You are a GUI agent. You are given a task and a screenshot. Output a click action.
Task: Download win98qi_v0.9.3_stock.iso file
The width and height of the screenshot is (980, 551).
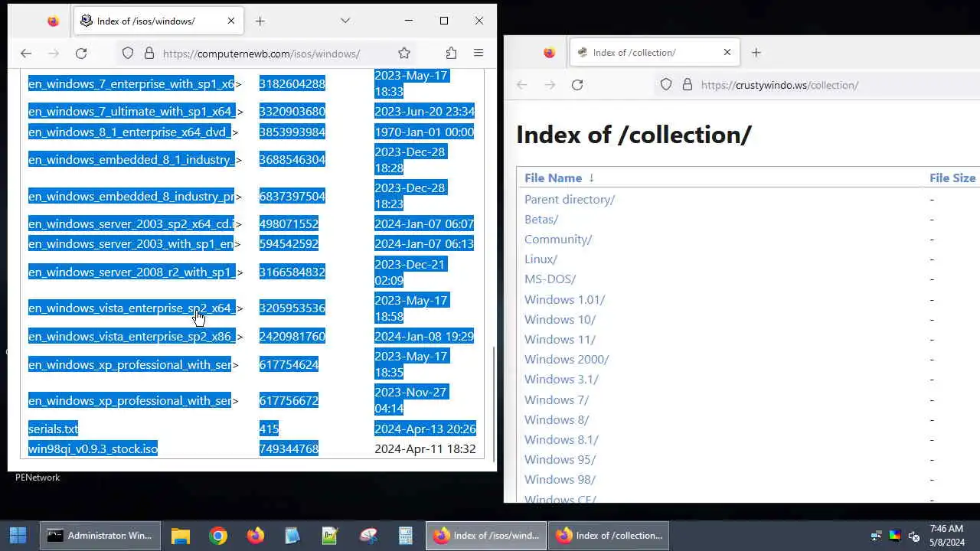click(93, 448)
